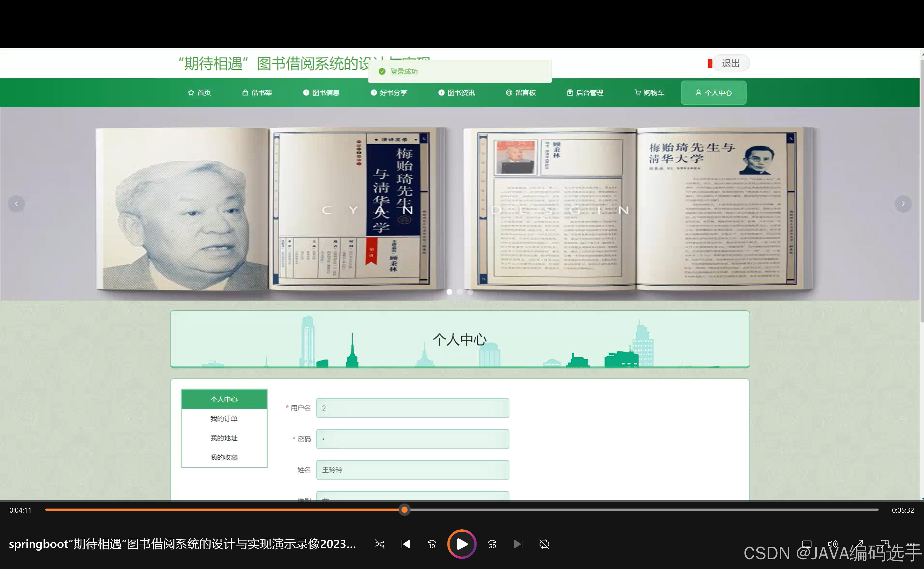924x569 pixels.
Task: Click the cart icon beside 购物车
Action: coord(638,92)
